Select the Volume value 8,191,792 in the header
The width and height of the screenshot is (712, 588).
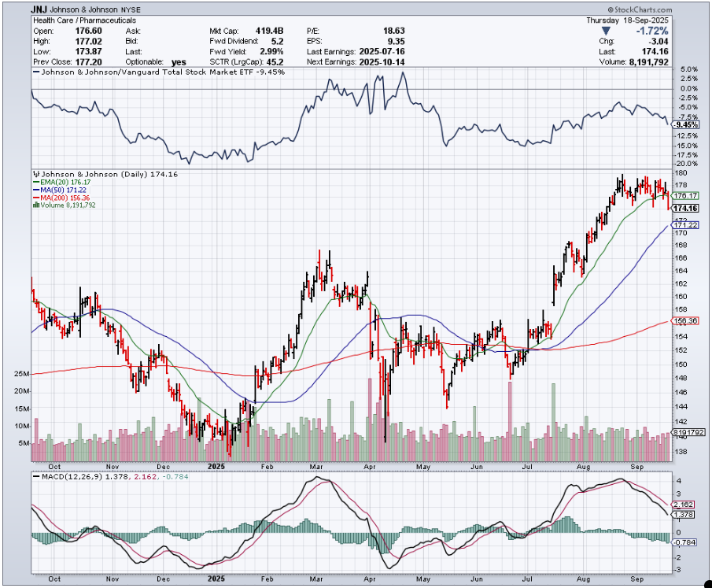point(649,62)
